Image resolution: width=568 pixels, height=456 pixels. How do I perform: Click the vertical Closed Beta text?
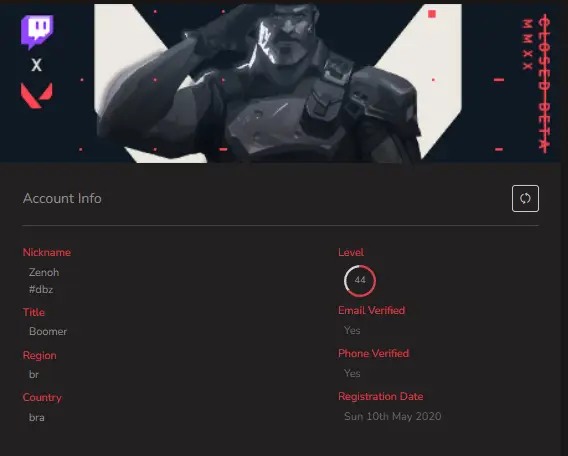click(544, 84)
